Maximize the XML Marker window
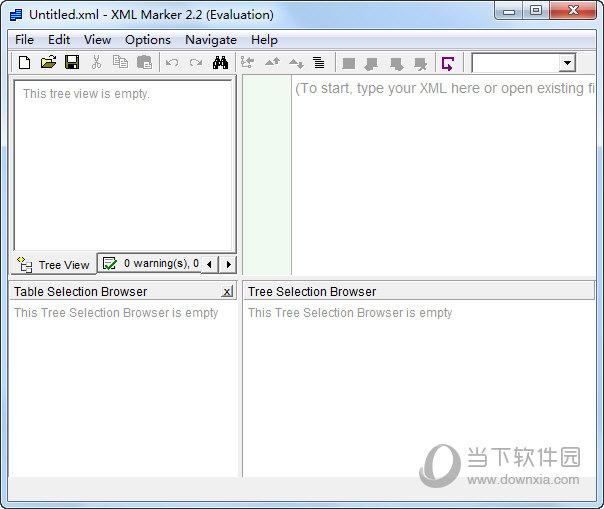 click(536, 10)
